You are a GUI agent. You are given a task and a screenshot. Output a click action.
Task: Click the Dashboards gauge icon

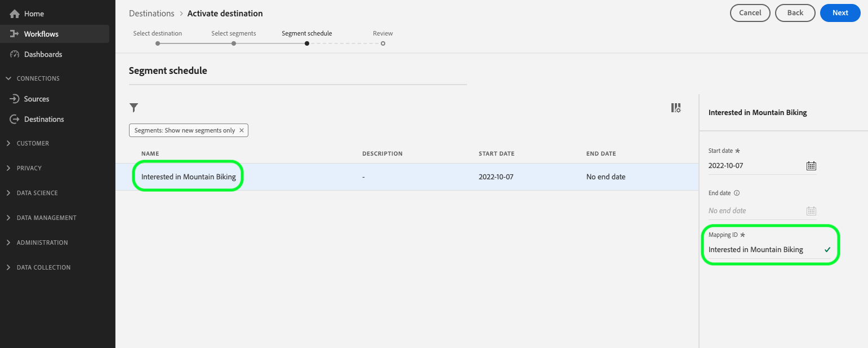15,54
